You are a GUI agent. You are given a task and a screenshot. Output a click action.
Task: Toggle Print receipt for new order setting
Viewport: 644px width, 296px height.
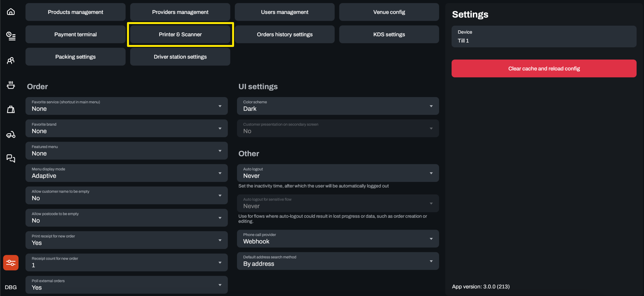click(x=126, y=240)
